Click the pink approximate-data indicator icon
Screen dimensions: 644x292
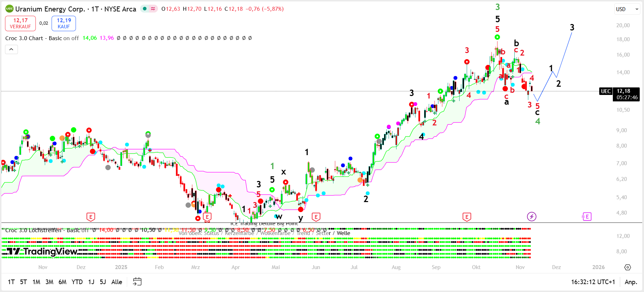coord(153,9)
